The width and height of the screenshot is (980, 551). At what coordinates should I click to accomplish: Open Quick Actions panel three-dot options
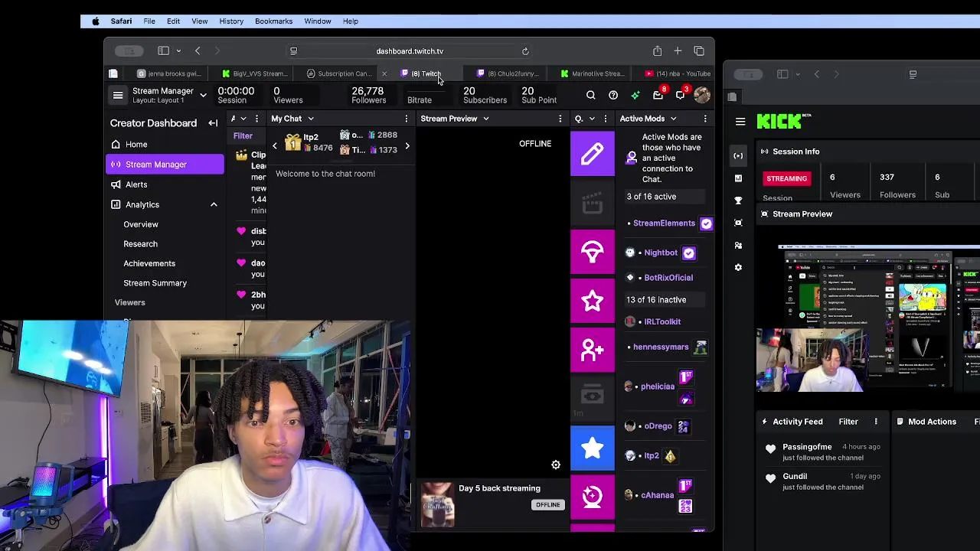click(606, 119)
